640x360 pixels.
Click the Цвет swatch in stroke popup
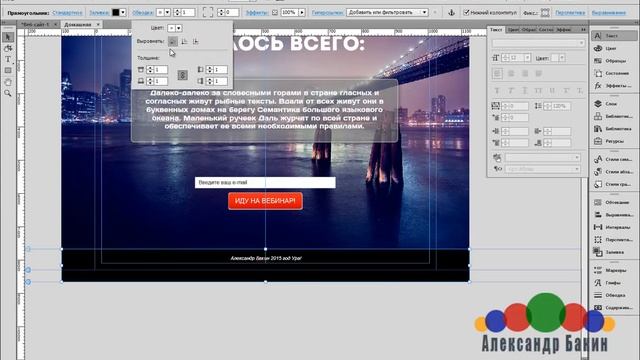(171, 28)
